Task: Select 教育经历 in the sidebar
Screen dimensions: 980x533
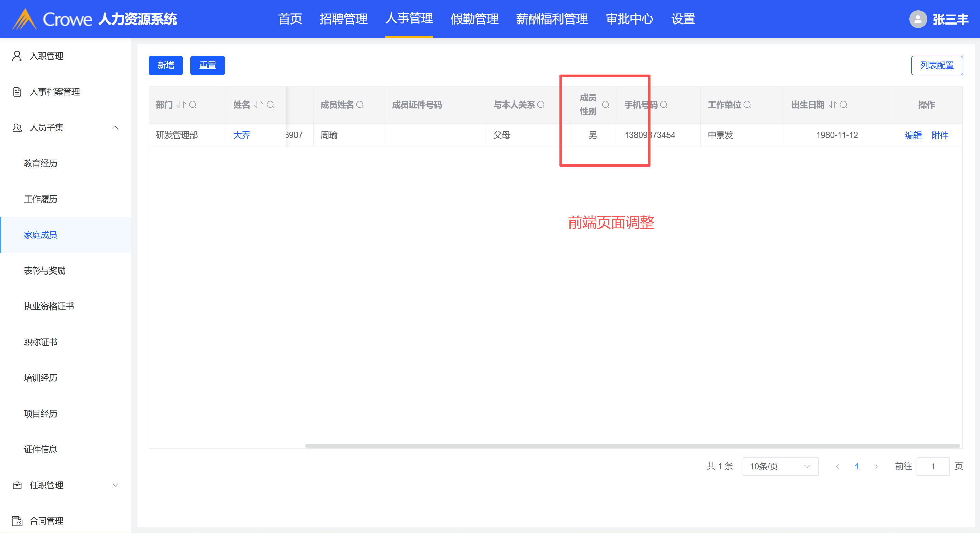Action: pyautogui.click(x=40, y=163)
